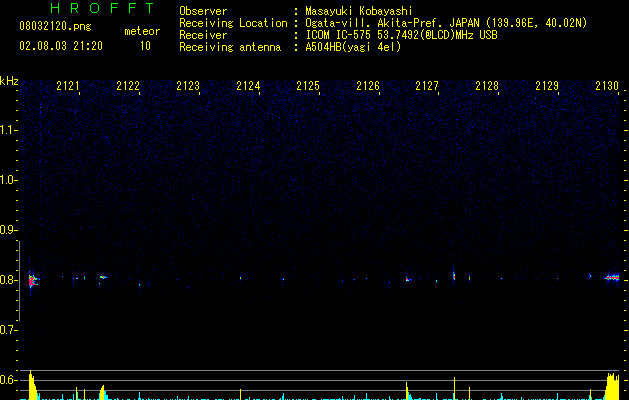This screenshot has height=400, width=629.
Task: Click the 0.8 kHz axis label
Action: pyautogui.click(x=8, y=280)
